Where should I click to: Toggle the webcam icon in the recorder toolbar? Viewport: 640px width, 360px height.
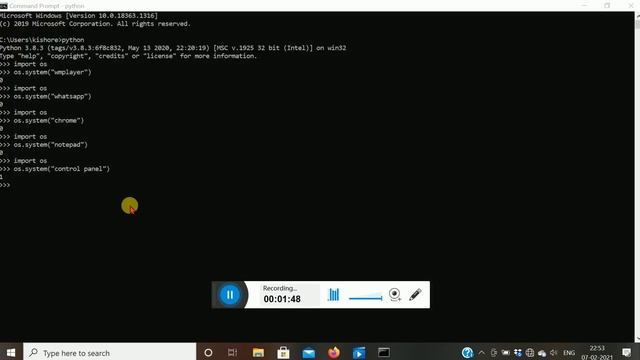tap(395, 294)
